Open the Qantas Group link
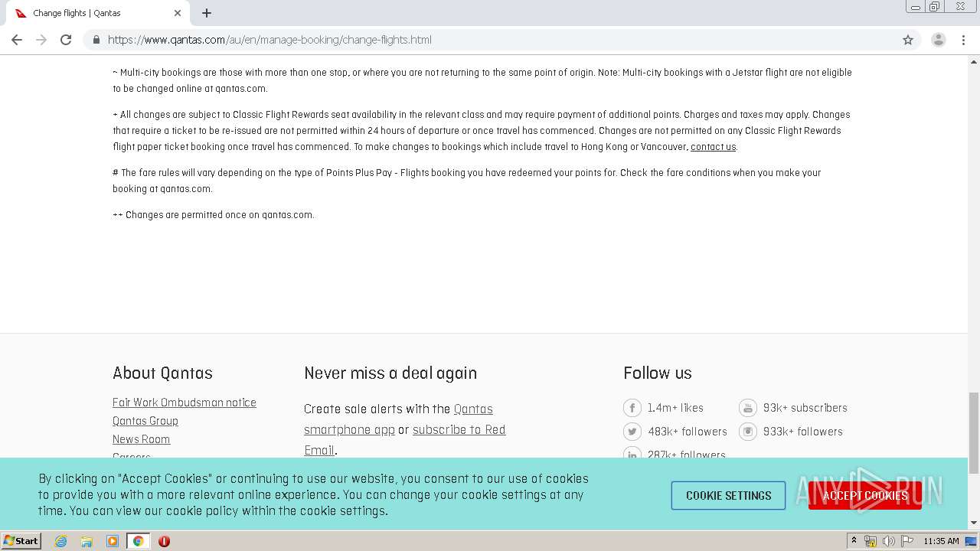Screen dimensions: 980x551 (145, 421)
